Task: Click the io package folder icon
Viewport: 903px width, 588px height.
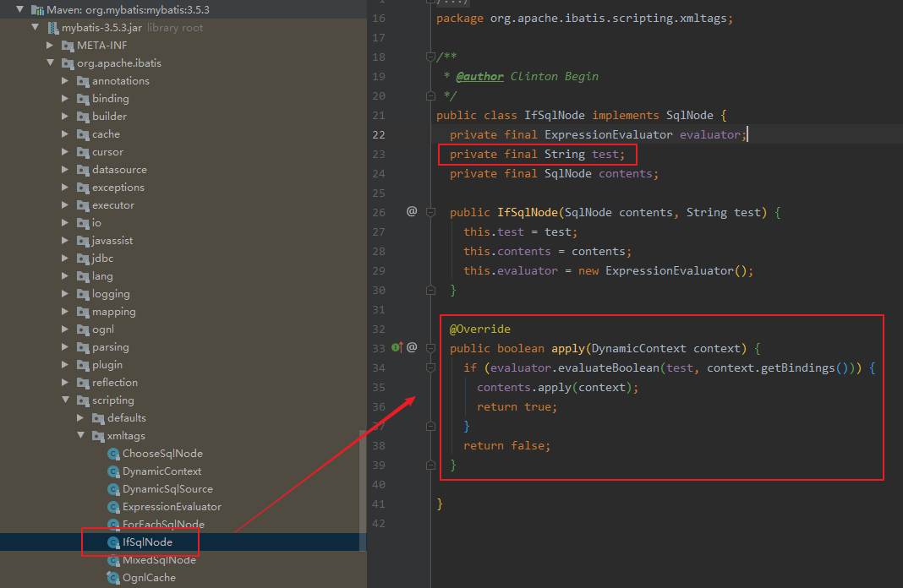Action: coord(83,223)
